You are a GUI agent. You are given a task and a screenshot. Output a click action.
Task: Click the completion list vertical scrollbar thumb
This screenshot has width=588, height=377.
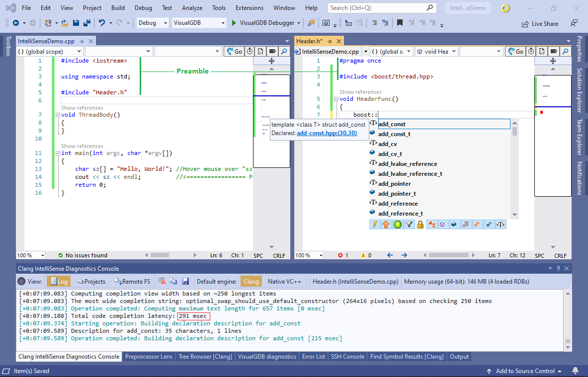click(514, 131)
